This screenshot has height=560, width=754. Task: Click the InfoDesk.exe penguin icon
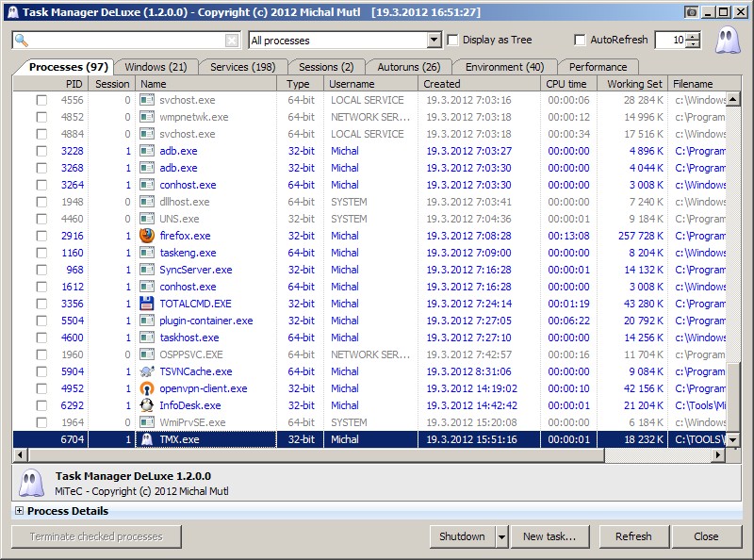[146, 405]
